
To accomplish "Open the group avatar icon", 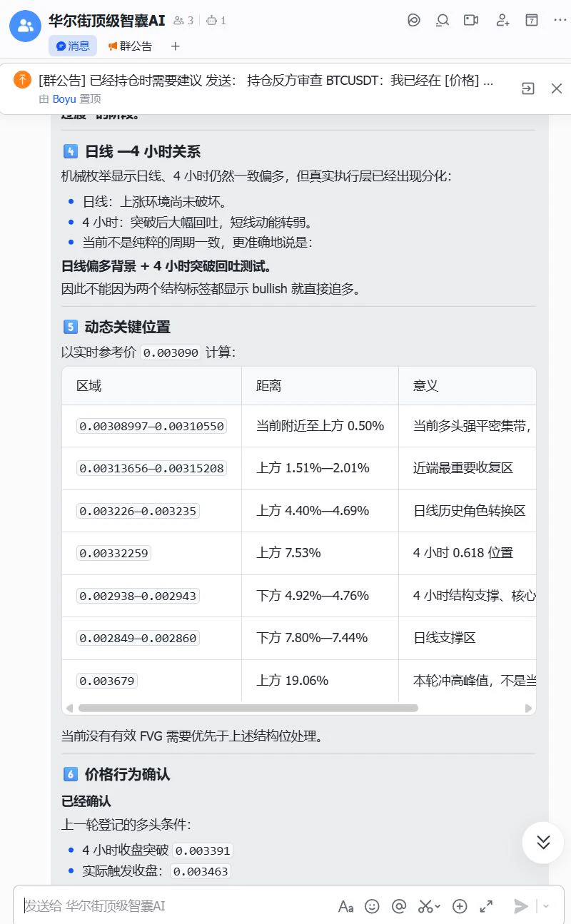I will click(25, 26).
